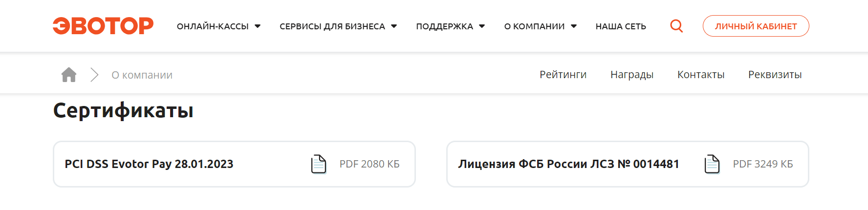Download PCI DSS Evotor Pay 28.01.2023 certificate
Screen dimensions: 868x210
(x=234, y=164)
